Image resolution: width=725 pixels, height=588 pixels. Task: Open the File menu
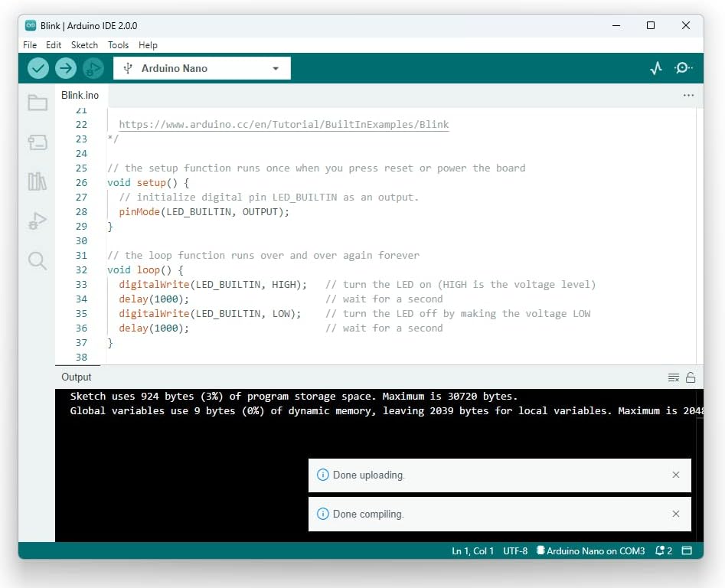pyautogui.click(x=30, y=45)
